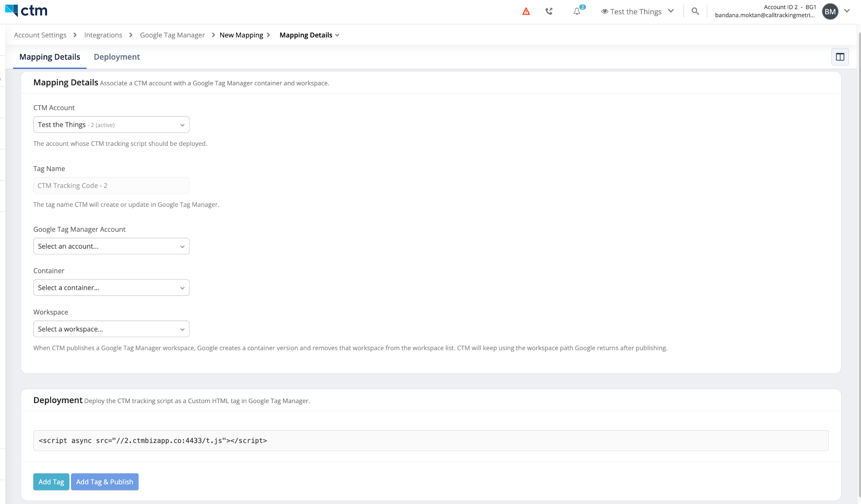Click the 'Workspace' field label
The height and width of the screenshot is (504, 861).
(x=50, y=312)
